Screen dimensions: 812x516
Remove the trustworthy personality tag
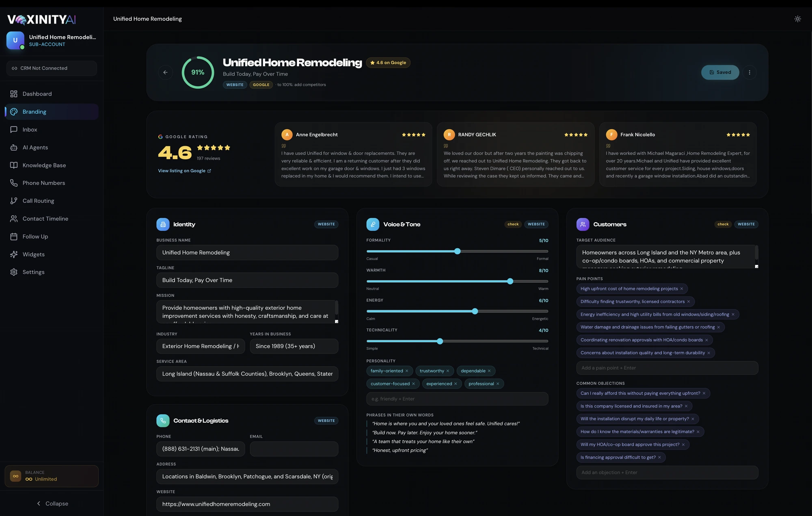448,371
